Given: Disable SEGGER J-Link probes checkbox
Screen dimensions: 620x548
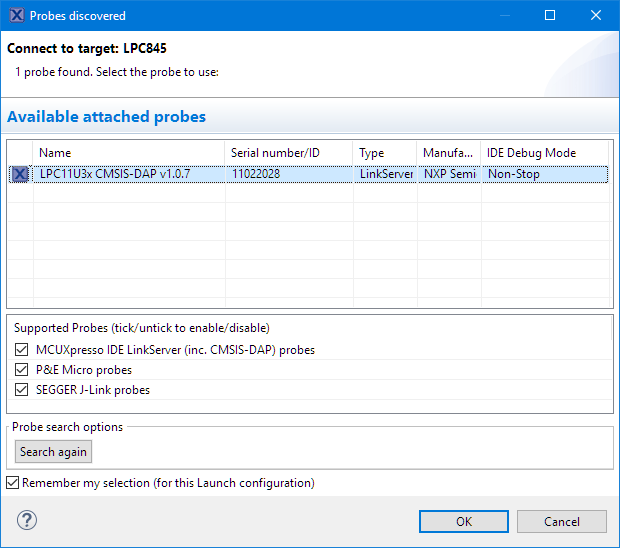Looking at the screenshot, I should tap(22, 390).
